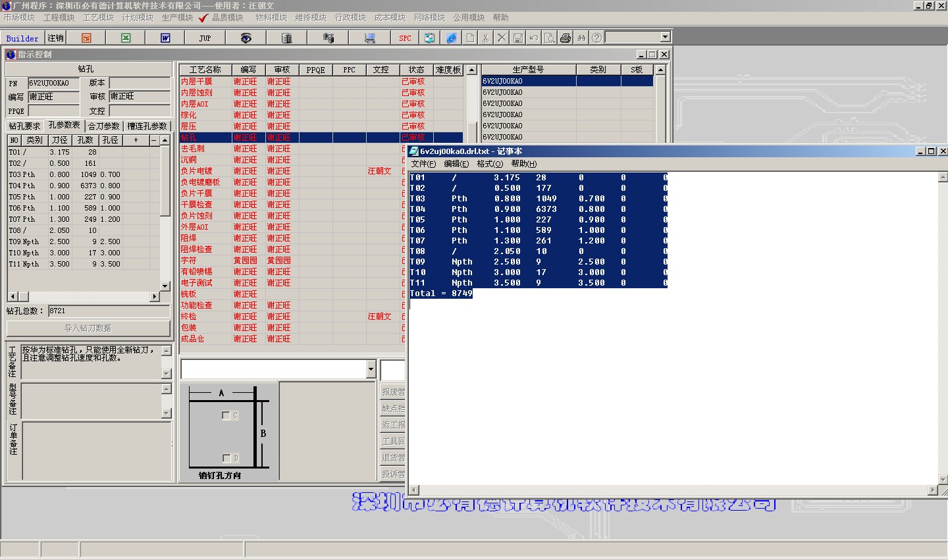Click the 返工报 button
This screenshot has height=560, width=948.
(393, 424)
